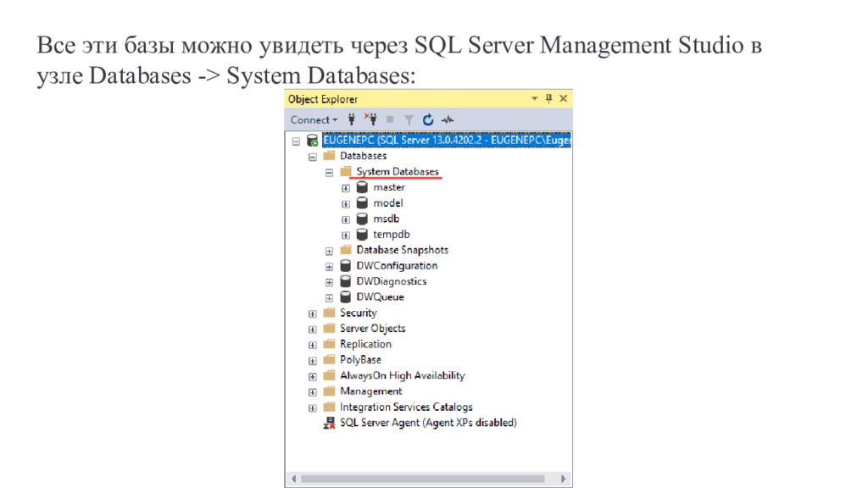The image size is (868, 488).
Task: Select the Databases folder label
Action: pos(363,156)
